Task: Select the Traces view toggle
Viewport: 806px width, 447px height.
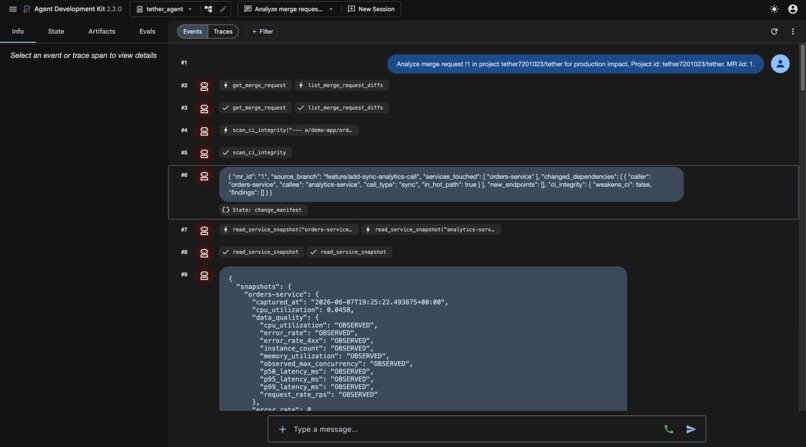Action: (x=223, y=31)
